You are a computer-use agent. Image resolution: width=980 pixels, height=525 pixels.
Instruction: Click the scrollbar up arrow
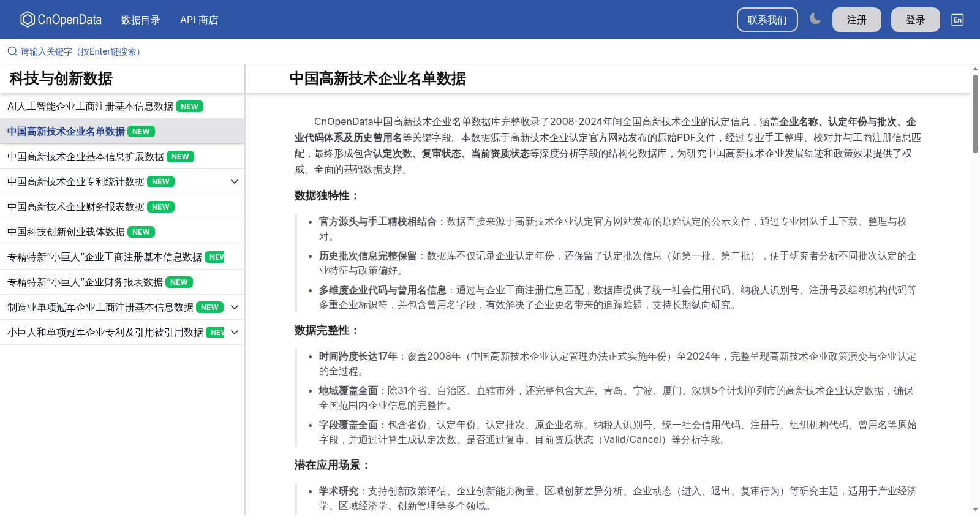point(975,69)
